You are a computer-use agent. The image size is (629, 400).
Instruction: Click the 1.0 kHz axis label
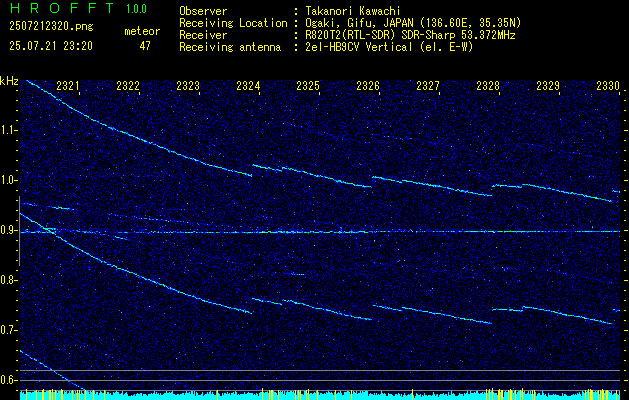(8, 181)
